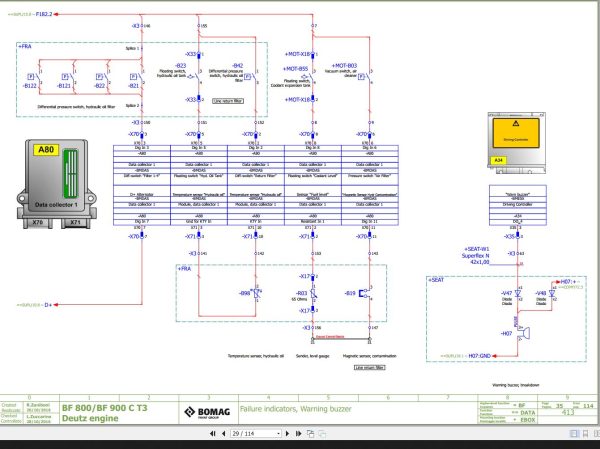Select the -B42 differential pressure switch symbol
600x449 pixels.
pos(251,77)
